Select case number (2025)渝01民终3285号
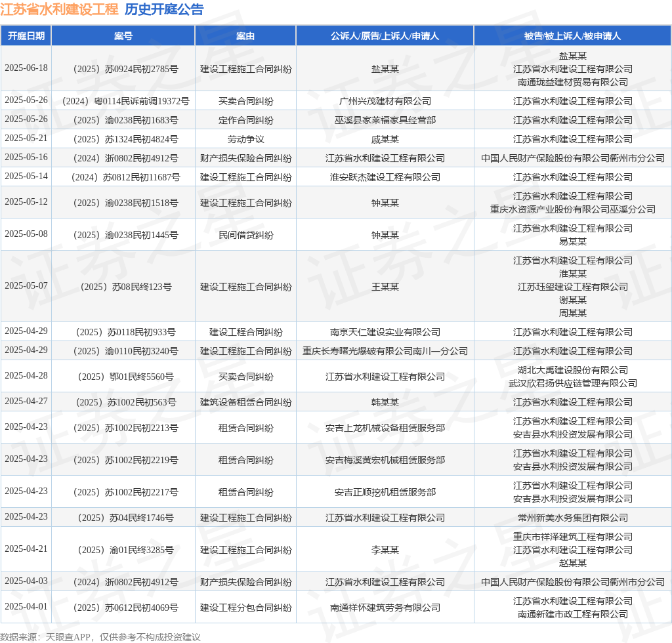The height and width of the screenshot is (643, 672). [x=124, y=550]
